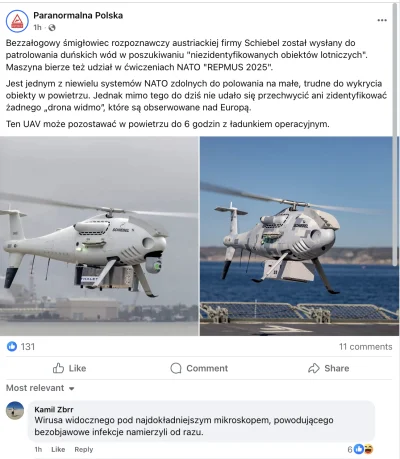Image resolution: width=400 pixels, height=459 pixels.
Task: Open Paranormalna Polska profile avatar
Action: point(17,21)
